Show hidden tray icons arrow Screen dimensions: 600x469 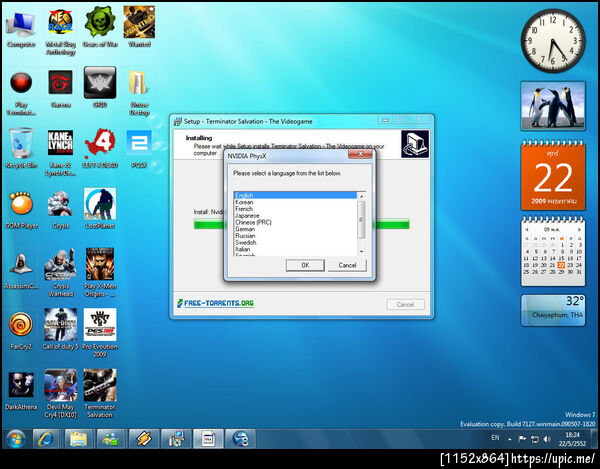510,440
